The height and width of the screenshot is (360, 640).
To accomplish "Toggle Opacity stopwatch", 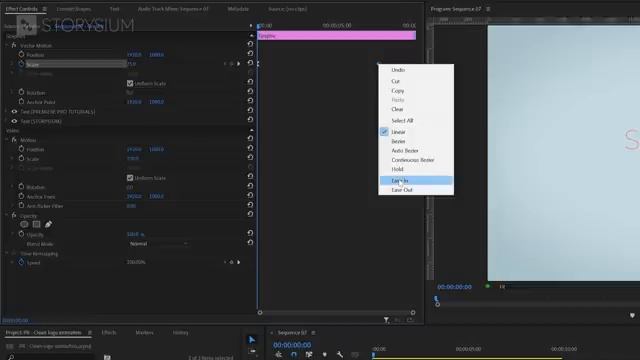I will click(21, 234).
